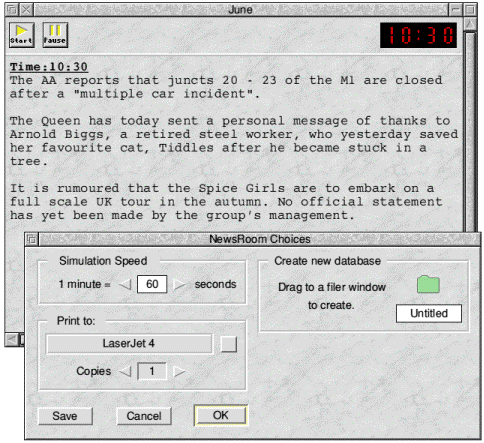484x443 pixels.
Task: Increase Copies with right arrow
Action: (x=179, y=371)
